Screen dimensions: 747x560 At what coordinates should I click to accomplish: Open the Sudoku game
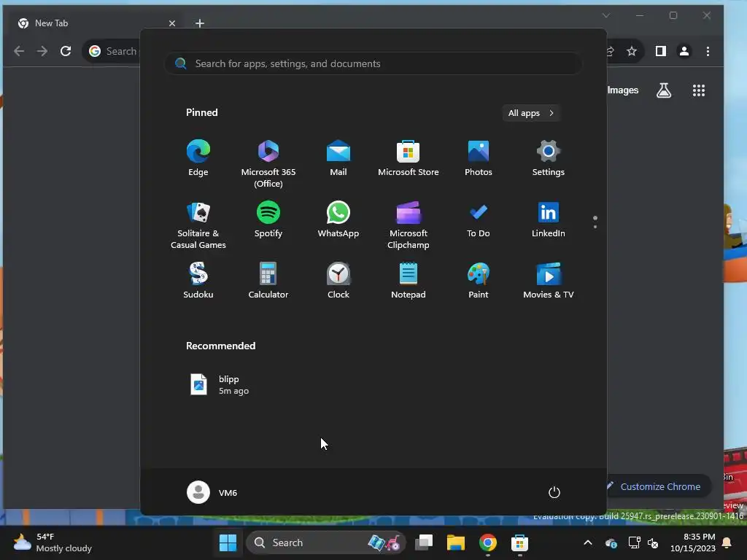pyautogui.click(x=198, y=281)
